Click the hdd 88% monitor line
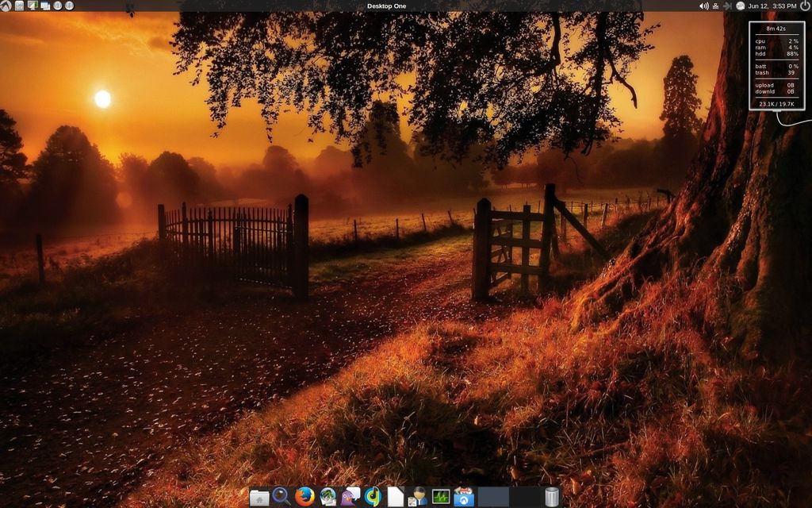Image resolution: width=812 pixels, height=508 pixels. click(x=776, y=53)
